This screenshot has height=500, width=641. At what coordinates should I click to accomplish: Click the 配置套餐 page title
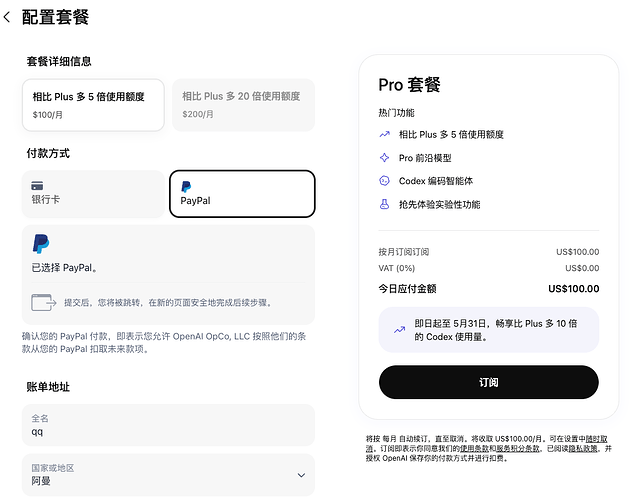[55, 17]
